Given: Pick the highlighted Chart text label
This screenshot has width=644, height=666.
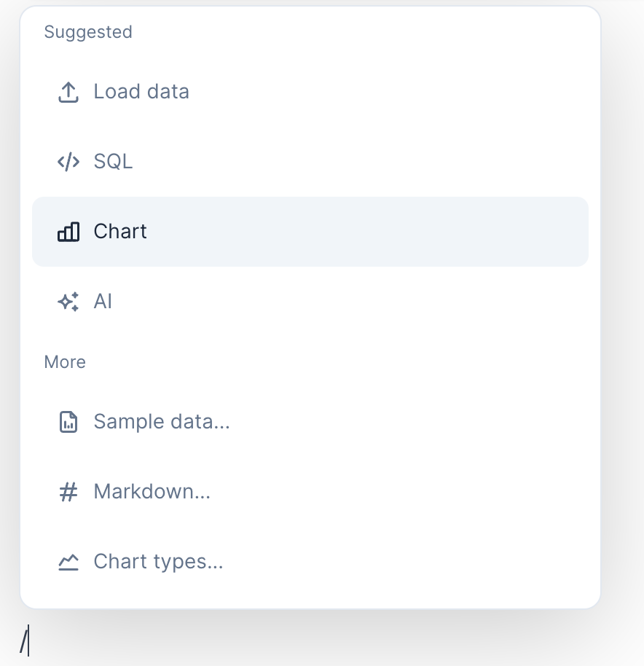Looking at the screenshot, I should click(x=120, y=232).
